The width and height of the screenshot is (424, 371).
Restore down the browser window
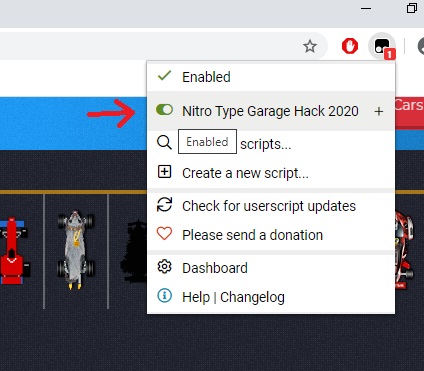click(412, 8)
